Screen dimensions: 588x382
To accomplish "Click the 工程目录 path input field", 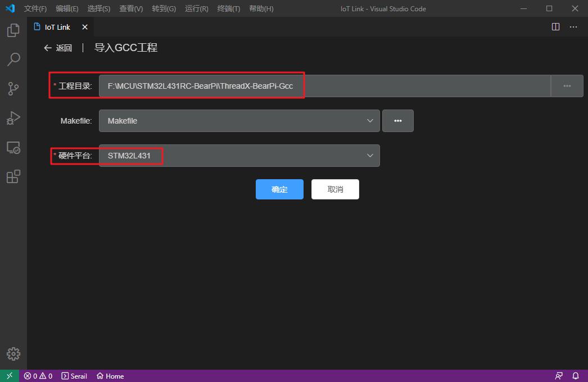I will (325, 86).
